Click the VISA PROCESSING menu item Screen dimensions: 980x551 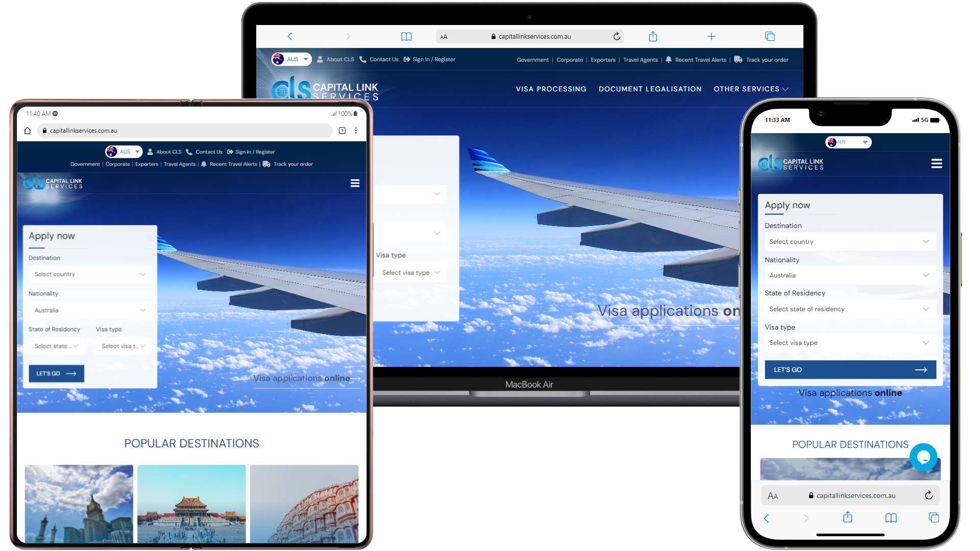click(x=551, y=88)
